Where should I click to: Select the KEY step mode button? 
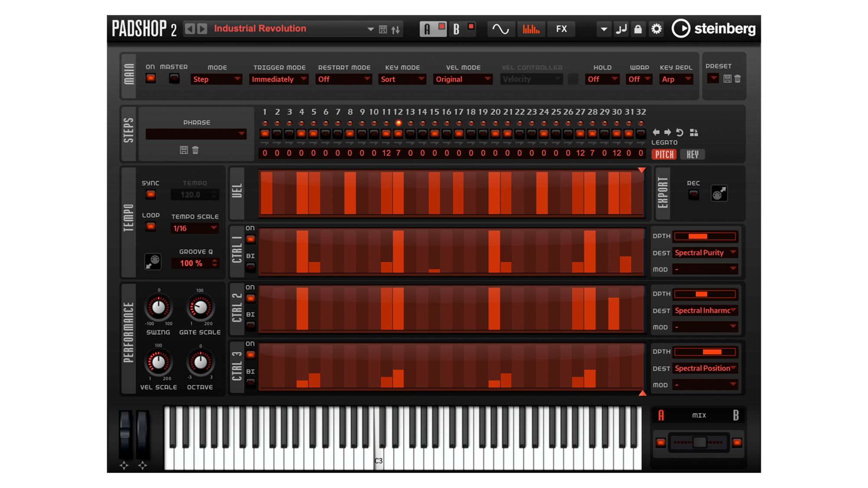(x=692, y=154)
